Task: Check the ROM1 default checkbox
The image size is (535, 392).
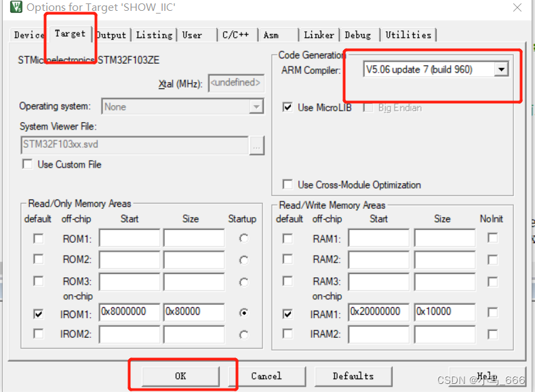Action: click(x=39, y=239)
